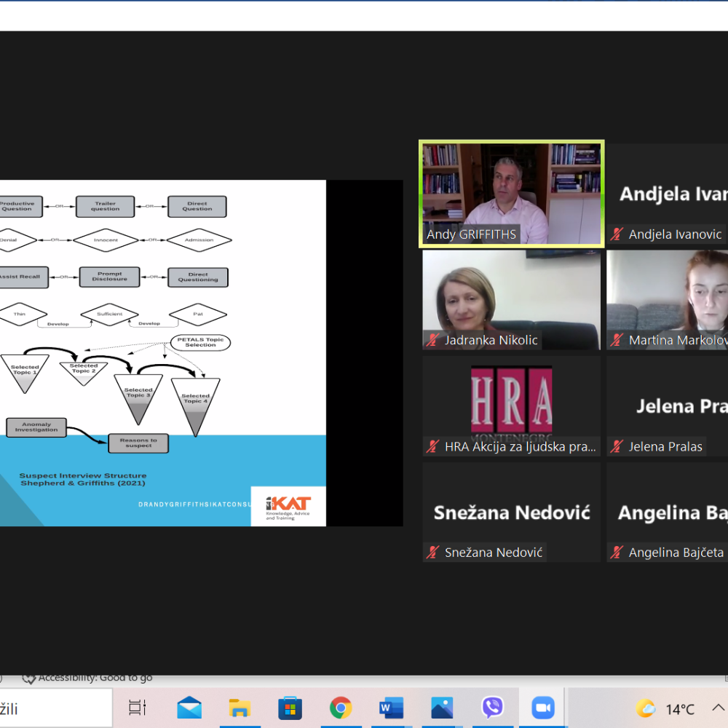This screenshot has height=728, width=728.
Task: Click Accessibility: Good to go status
Action: point(87,677)
